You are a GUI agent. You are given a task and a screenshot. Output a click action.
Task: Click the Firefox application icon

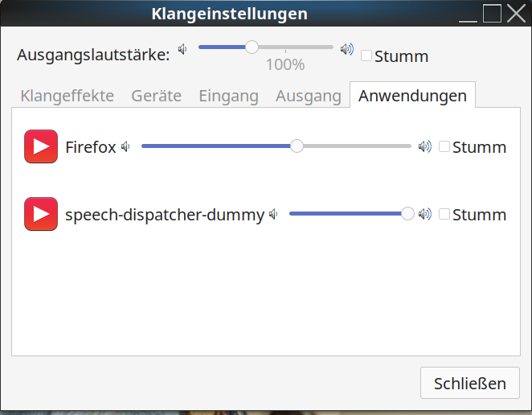(41, 146)
